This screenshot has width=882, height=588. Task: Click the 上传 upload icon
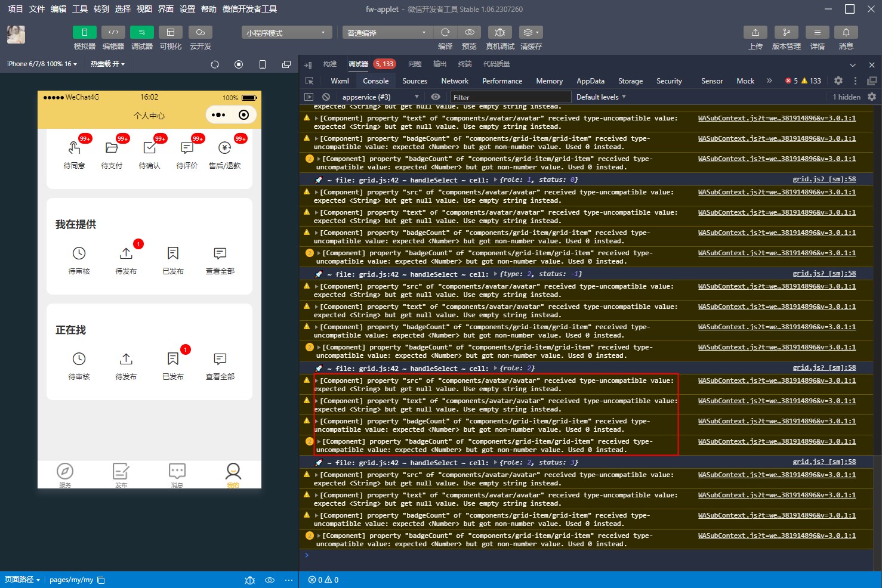755,32
